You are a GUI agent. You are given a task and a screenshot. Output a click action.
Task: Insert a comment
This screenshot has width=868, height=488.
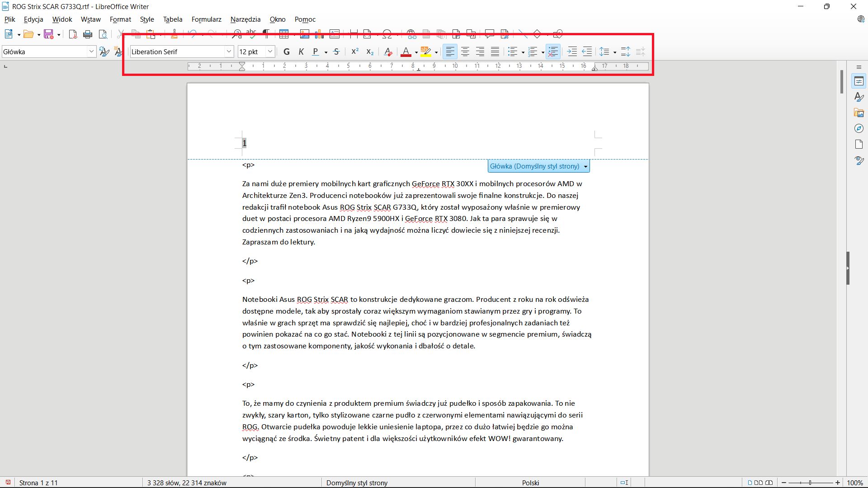tap(490, 34)
